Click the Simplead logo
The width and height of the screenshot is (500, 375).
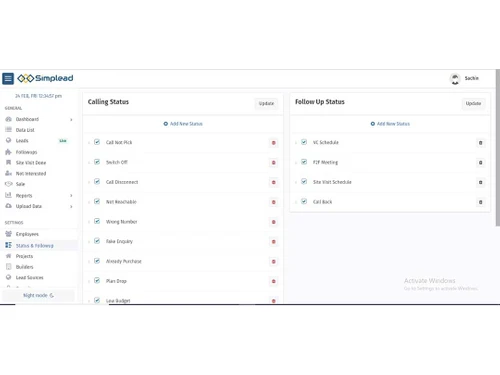45,78
